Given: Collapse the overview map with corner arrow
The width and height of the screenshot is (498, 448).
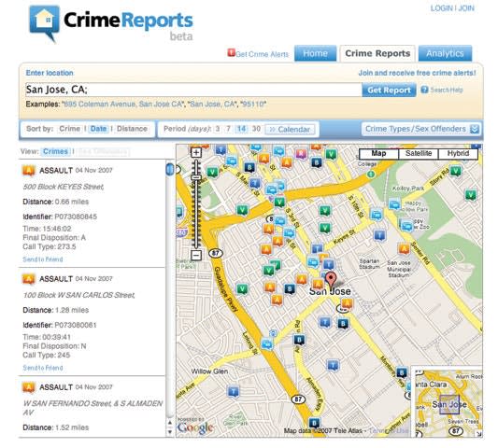Looking at the screenshot, I should [479, 434].
